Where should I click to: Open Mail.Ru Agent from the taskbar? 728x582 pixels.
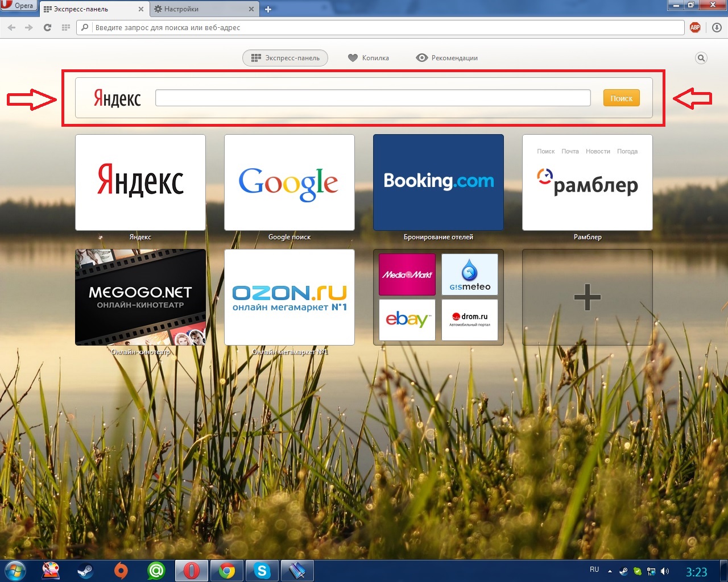(x=156, y=571)
